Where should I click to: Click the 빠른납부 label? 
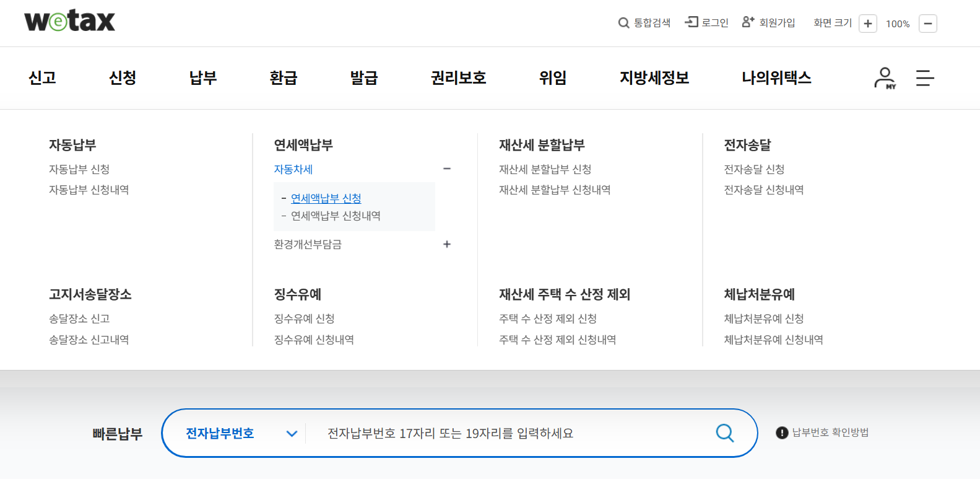tap(118, 434)
